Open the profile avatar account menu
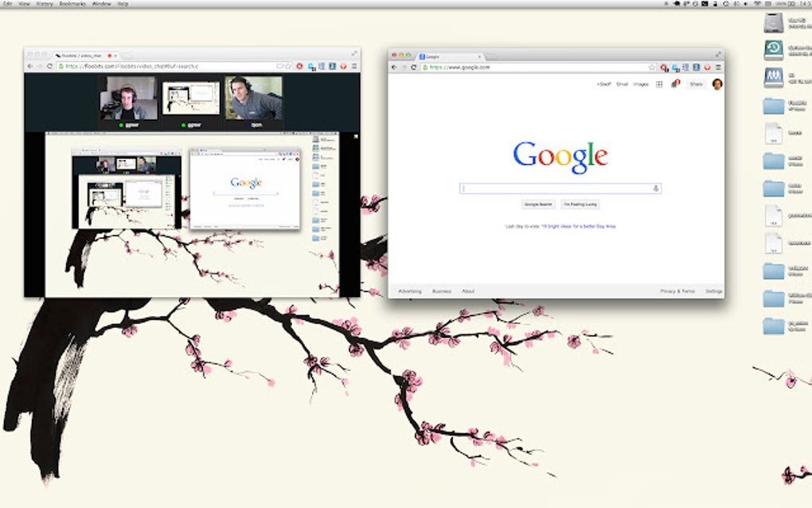Viewport: 812px width, 508px height. pyautogui.click(x=717, y=85)
